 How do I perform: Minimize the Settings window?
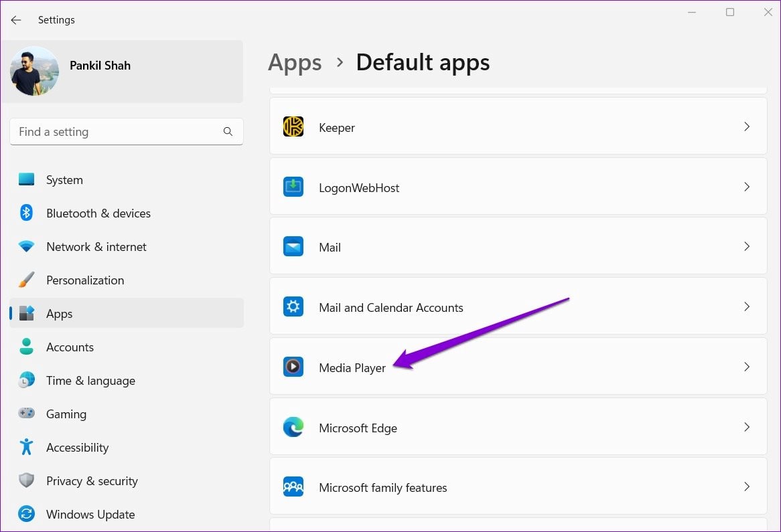click(692, 12)
